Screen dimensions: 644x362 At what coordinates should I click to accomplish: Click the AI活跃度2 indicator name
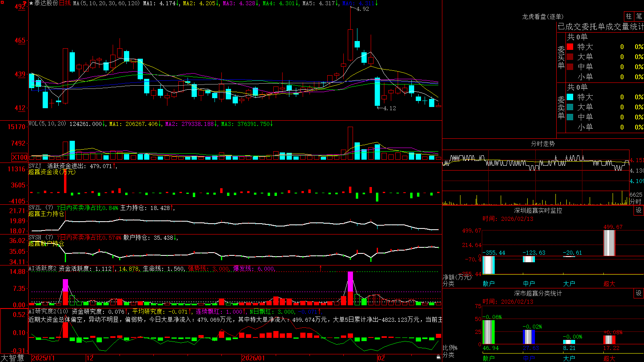(x=43, y=269)
